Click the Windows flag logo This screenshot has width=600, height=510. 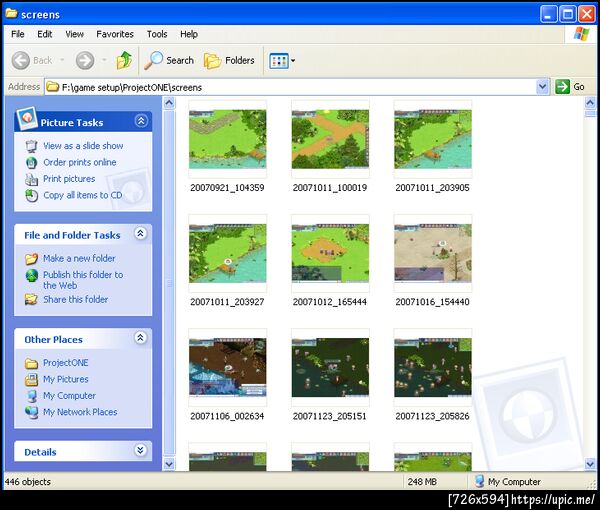point(581,34)
